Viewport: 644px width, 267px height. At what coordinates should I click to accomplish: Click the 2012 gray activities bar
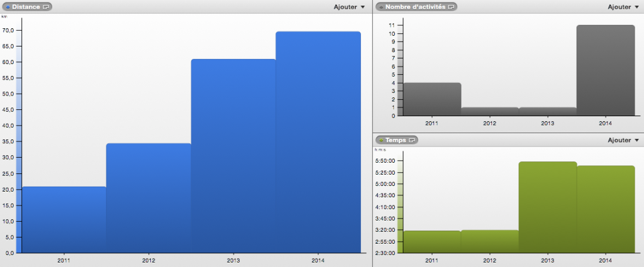[490, 112]
